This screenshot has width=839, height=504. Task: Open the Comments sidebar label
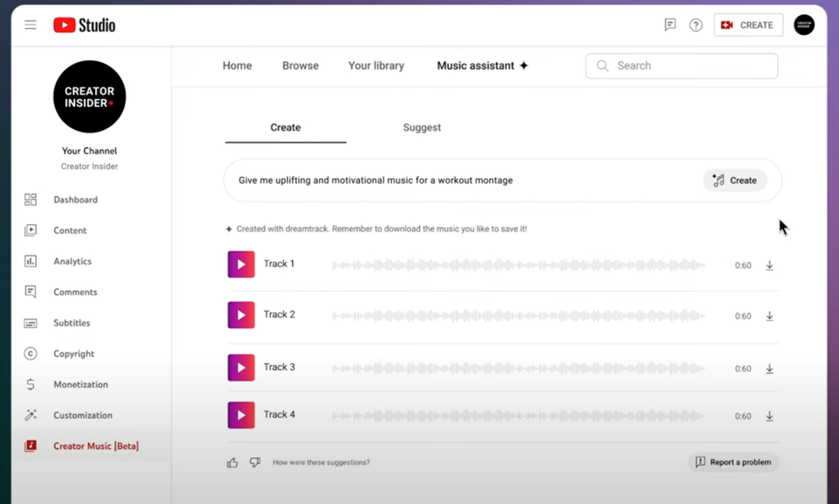point(76,292)
